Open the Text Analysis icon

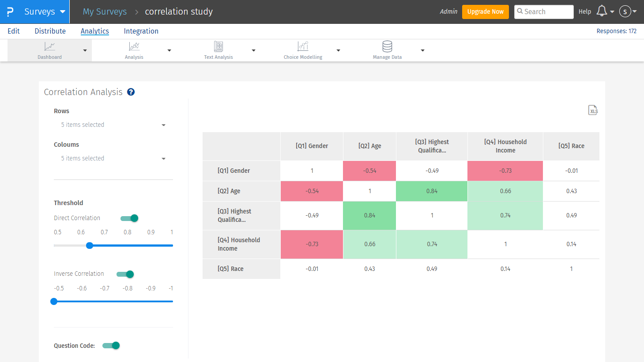coord(218,46)
